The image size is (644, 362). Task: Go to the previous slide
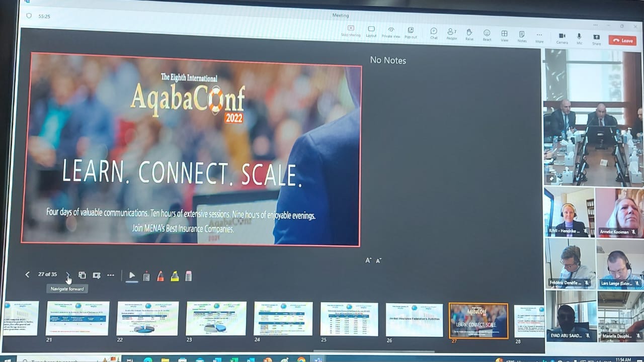(28, 275)
